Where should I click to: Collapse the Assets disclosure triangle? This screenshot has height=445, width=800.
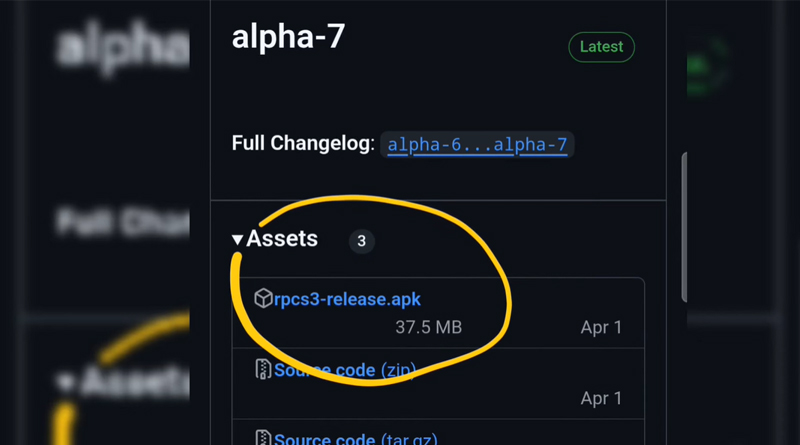tap(237, 239)
